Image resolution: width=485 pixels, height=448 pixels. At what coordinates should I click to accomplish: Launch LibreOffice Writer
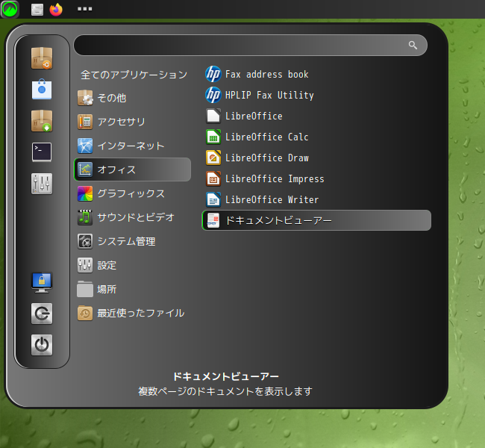coord(316,199)
